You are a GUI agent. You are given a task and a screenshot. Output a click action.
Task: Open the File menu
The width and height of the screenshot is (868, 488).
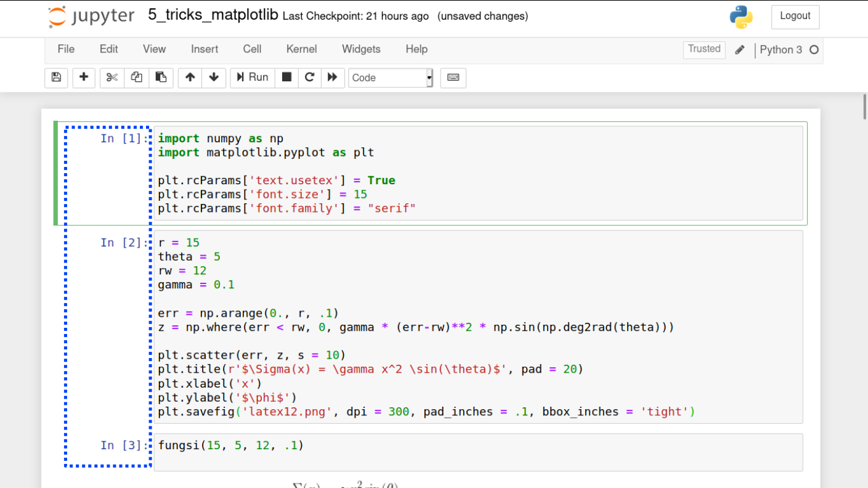point(66,49)
